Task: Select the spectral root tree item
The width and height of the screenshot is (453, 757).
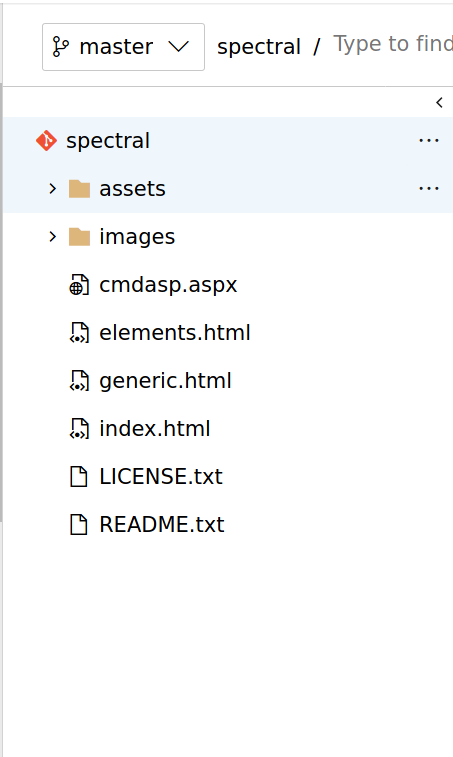Action: click(x=228, y=141)
